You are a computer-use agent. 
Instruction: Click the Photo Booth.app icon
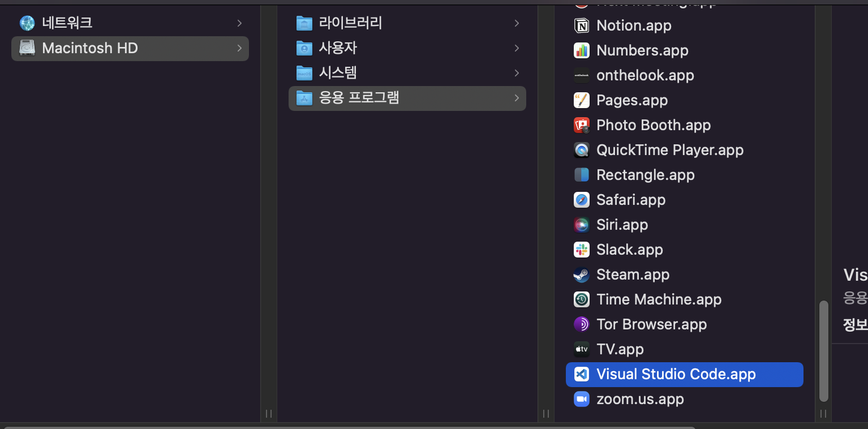coord(581,125)
